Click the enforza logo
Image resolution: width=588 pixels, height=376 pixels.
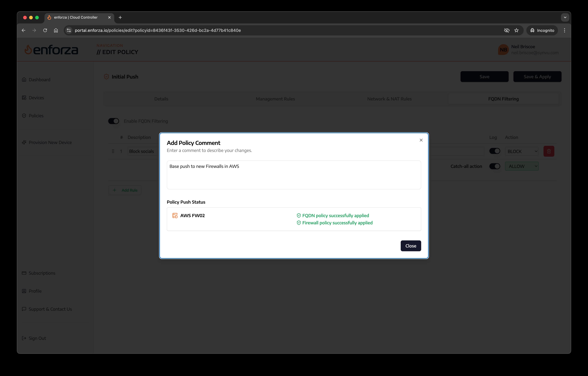click(51, 50)
